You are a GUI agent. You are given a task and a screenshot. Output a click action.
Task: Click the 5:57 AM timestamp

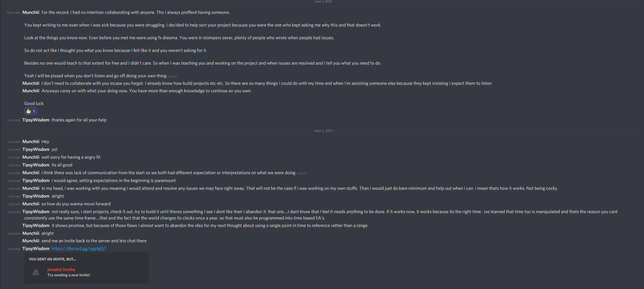tap(14, 196)
